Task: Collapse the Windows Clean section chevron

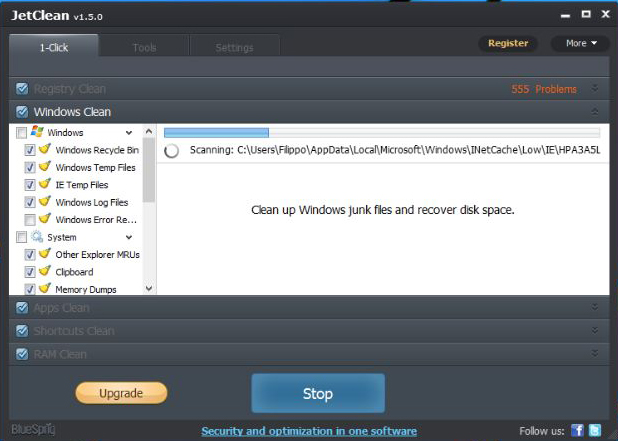Action: 595,112
